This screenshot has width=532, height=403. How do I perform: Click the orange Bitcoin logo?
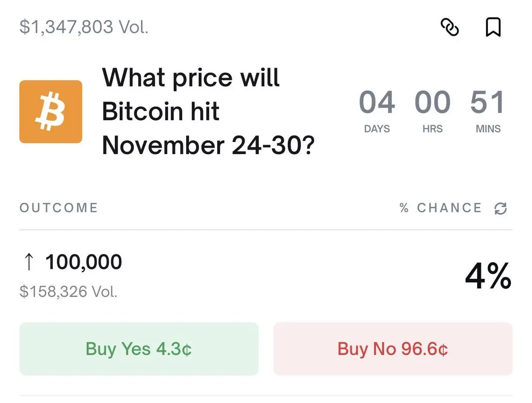click(x=51, y=111)
